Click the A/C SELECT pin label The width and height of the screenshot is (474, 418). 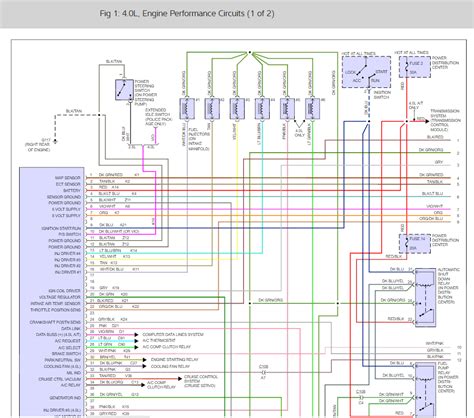pyautogui.click(x=69, y=347)
